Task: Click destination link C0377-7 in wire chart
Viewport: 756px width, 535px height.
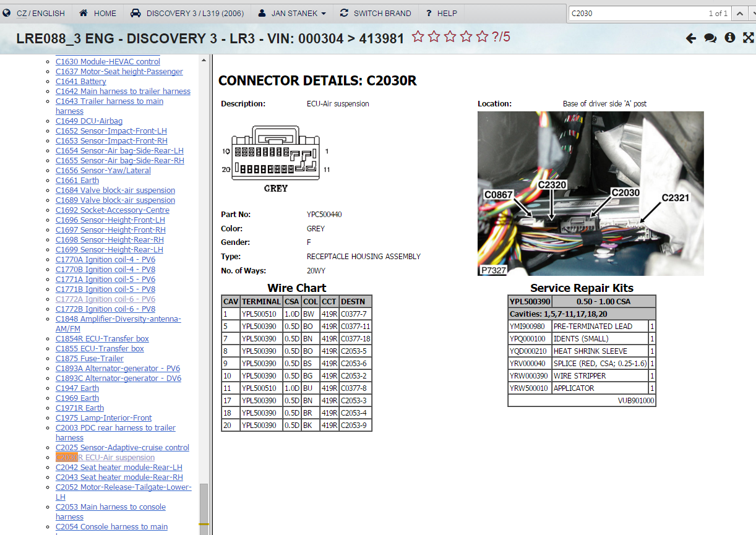Action: [354, 314]
